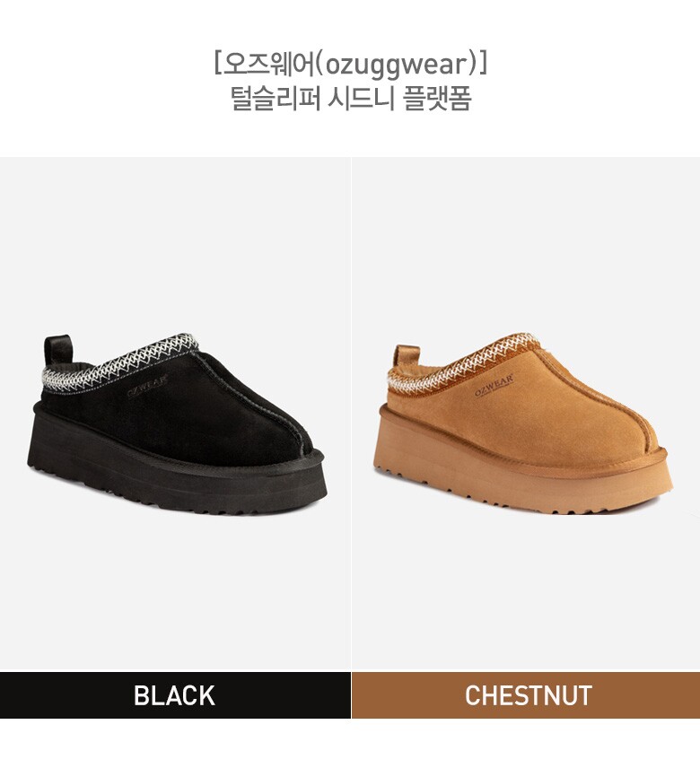Click the word CHESTNUT in the footer
The width and height of the screenshot is (700, 768).
coord(529,695)
